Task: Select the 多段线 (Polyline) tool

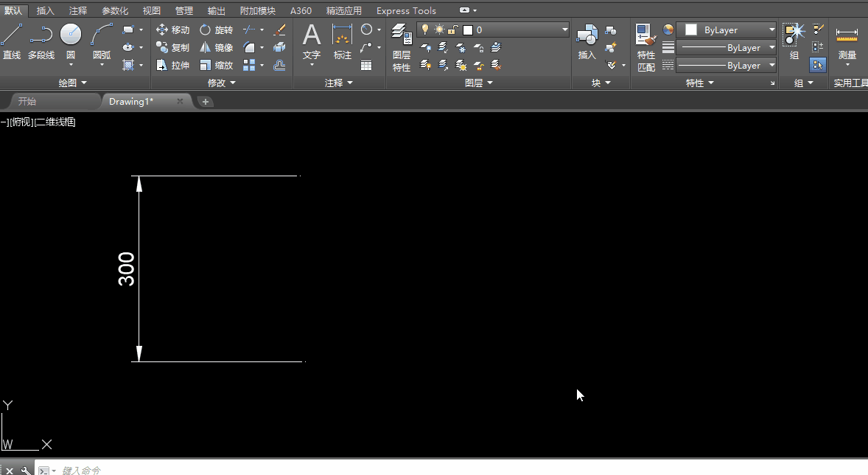Action: pyautogui.click(x=41, y=41)
